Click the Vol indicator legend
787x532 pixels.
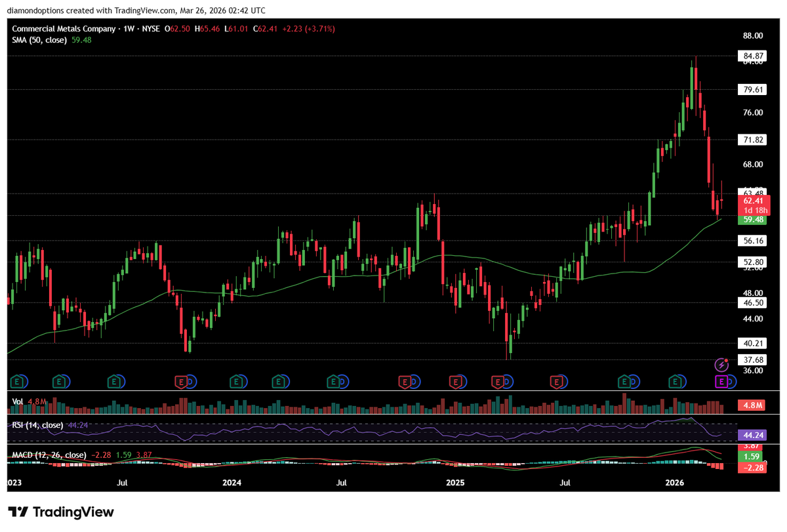[x=16, y=400]
